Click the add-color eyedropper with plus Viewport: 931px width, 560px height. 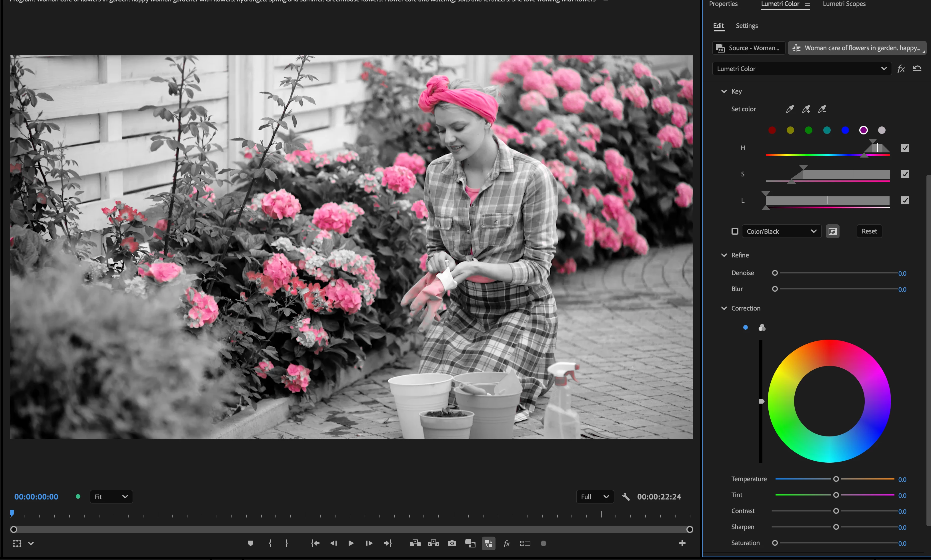pyautogui.click(x=806, y=109)
